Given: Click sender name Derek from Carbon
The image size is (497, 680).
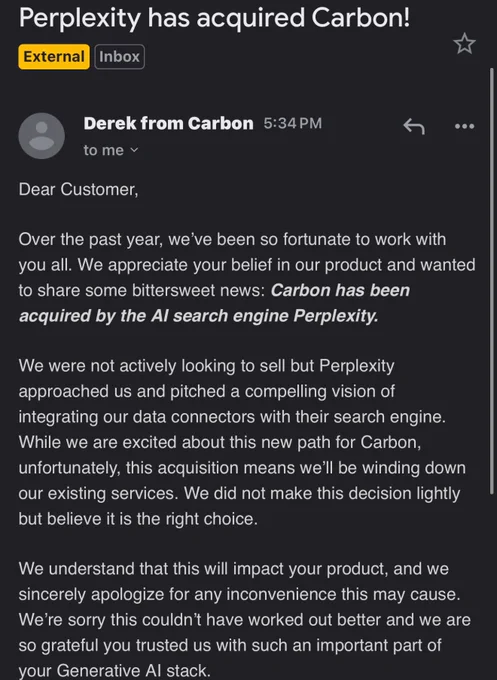Looking at the screenshot, I should point(168,124).
